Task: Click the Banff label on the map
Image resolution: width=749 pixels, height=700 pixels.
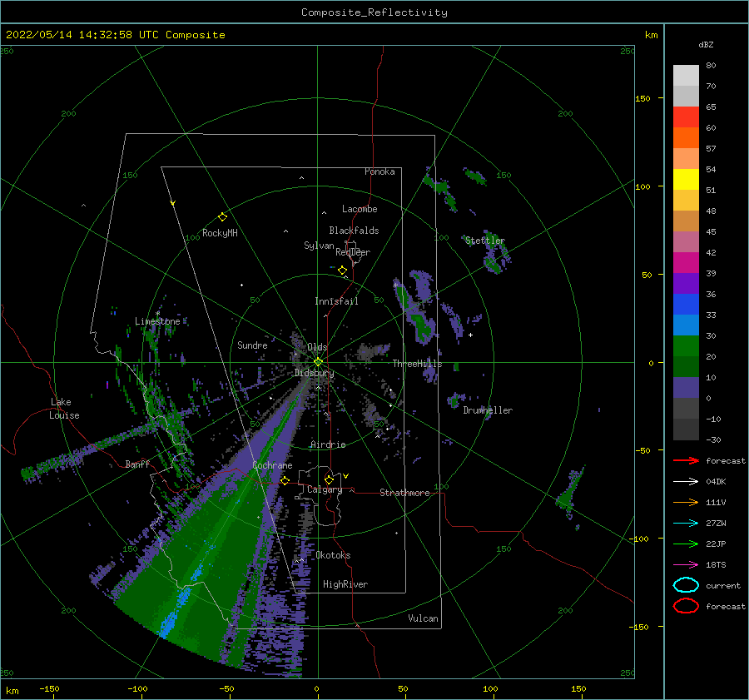Action: [137, 464]
